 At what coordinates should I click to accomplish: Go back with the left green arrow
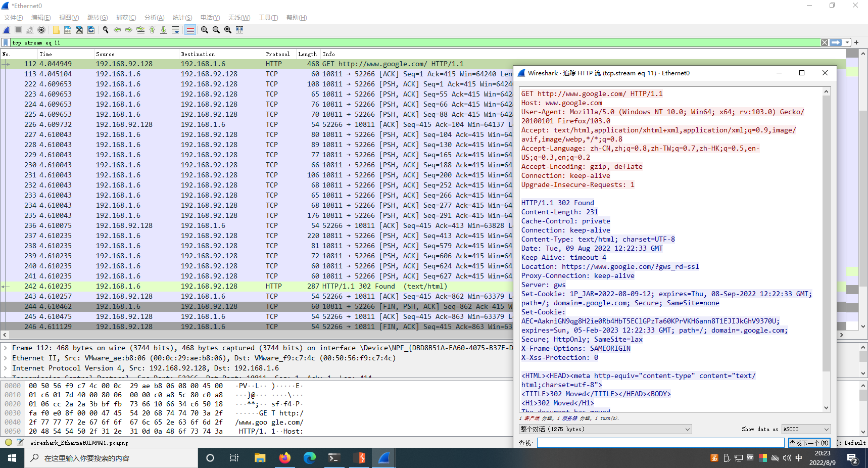(x=117, y=30)
